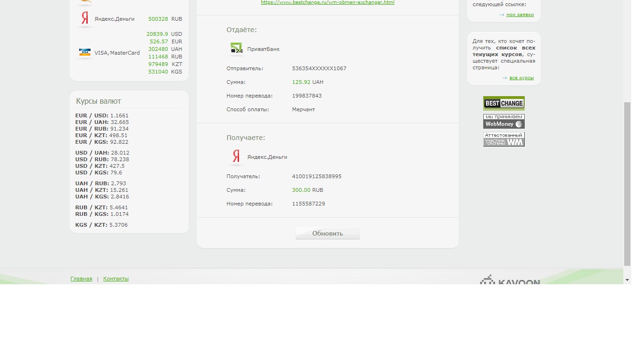Click the Отдаёте: section heading

point(241,30)
